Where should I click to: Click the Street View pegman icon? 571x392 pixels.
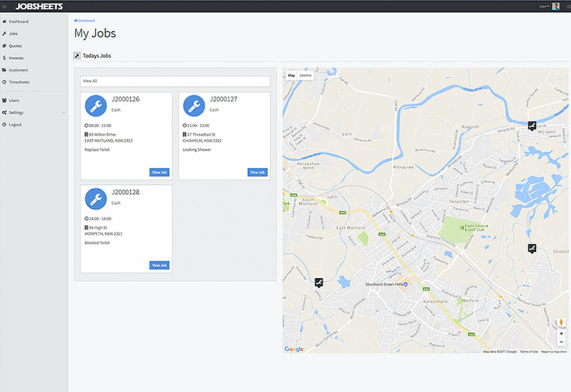coord(561,322)
